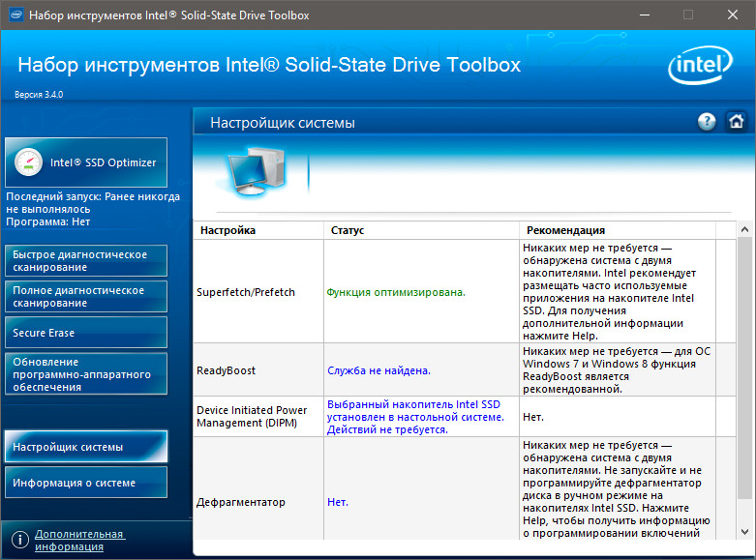The height and width of the screenshot is (560, 756).
Task: Start the full diagnostic scan (Полное)
Action: point(86,296)
